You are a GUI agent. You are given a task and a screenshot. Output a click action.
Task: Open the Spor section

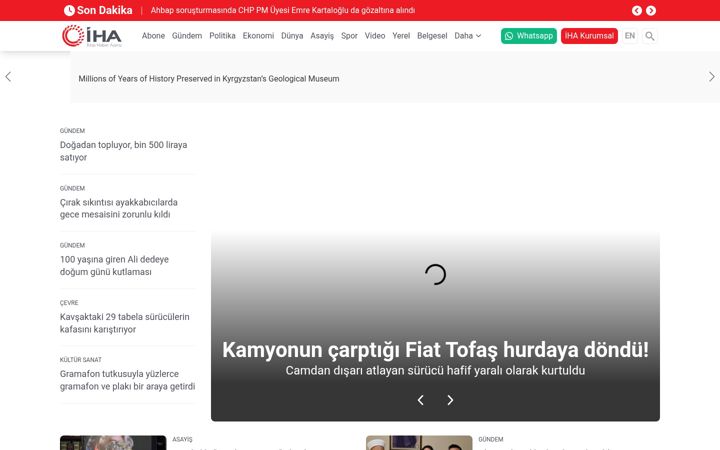pos(349,36)
